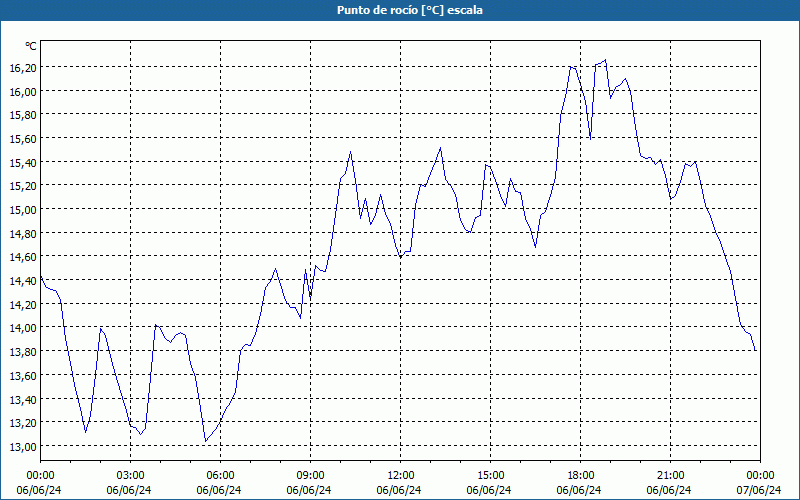Click the 13,00 y-axis value
Screen dimensions: 800x500
pos(23,446)
